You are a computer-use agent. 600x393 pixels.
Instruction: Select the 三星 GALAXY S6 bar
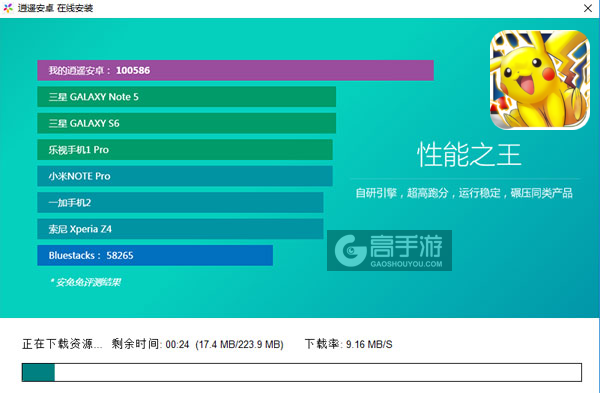coord(187,123)
